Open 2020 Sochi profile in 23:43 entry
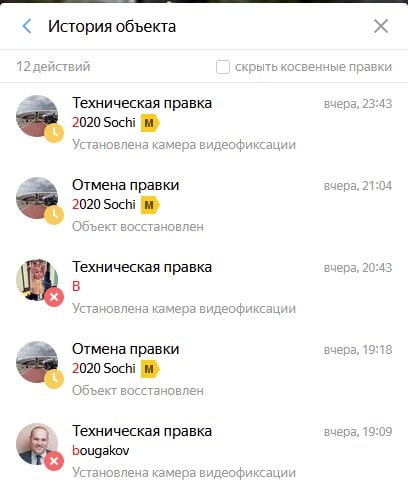Image resolution: width=408 pixels, height=497 pixels. click(x=104, y=123)
